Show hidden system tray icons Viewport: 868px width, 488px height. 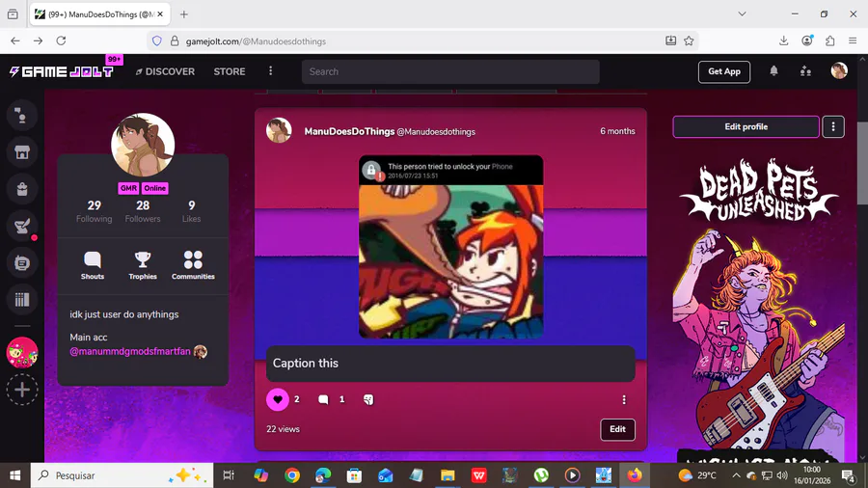(x=736, y=475)
